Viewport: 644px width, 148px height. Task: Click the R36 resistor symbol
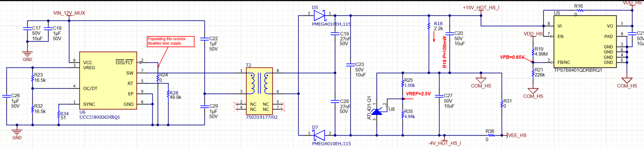[x=491, y=135]
